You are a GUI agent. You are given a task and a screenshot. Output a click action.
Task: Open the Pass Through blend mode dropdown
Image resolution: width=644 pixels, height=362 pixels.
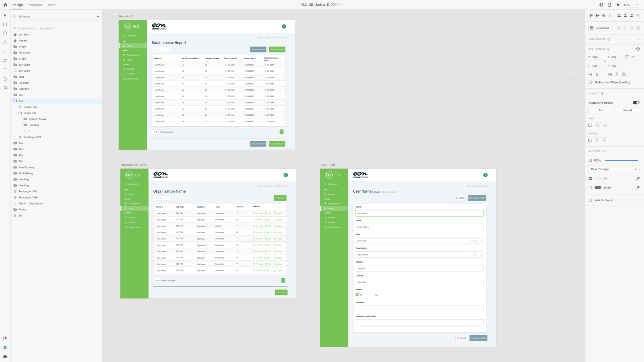tap(614, 169)
